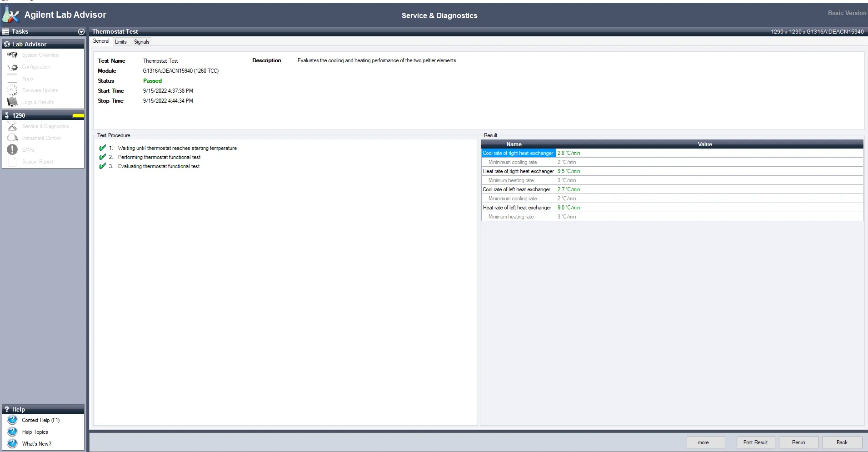Image resolution: width=868 pixels, height=452 pixels.
Task: Click the Name column header
Action: [x=514, y=144]
